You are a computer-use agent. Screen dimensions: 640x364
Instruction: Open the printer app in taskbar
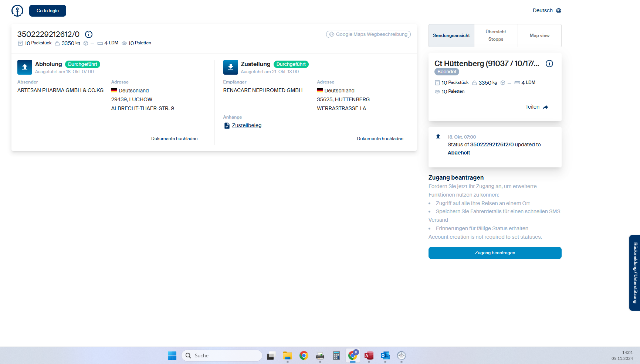(x=320, y=356)
